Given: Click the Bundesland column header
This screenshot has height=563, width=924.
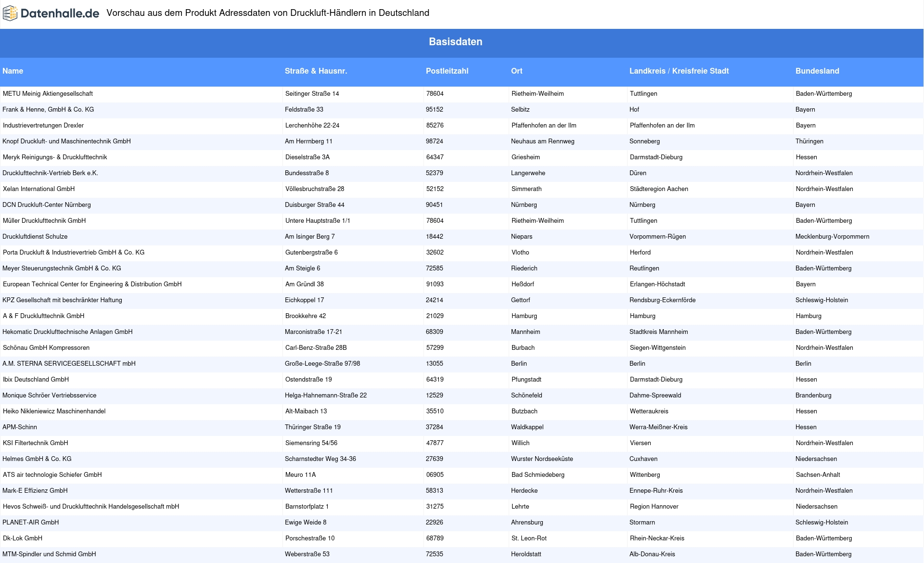Looking at the screenshot, I should [817, 71].
